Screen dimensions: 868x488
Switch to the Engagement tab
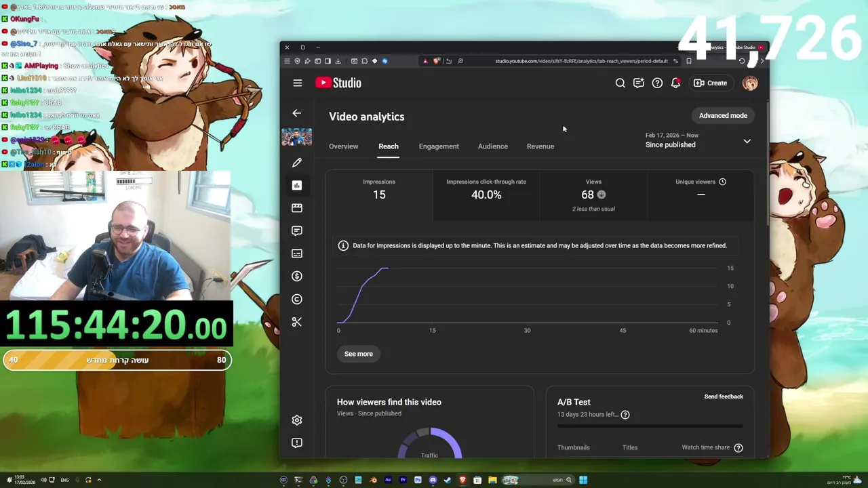pos(439,146)
